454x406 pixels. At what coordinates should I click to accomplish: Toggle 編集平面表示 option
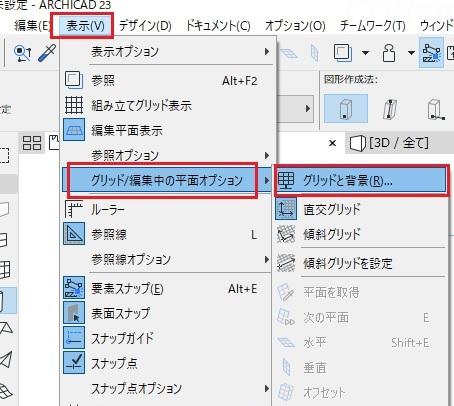(x=168, y=130)
